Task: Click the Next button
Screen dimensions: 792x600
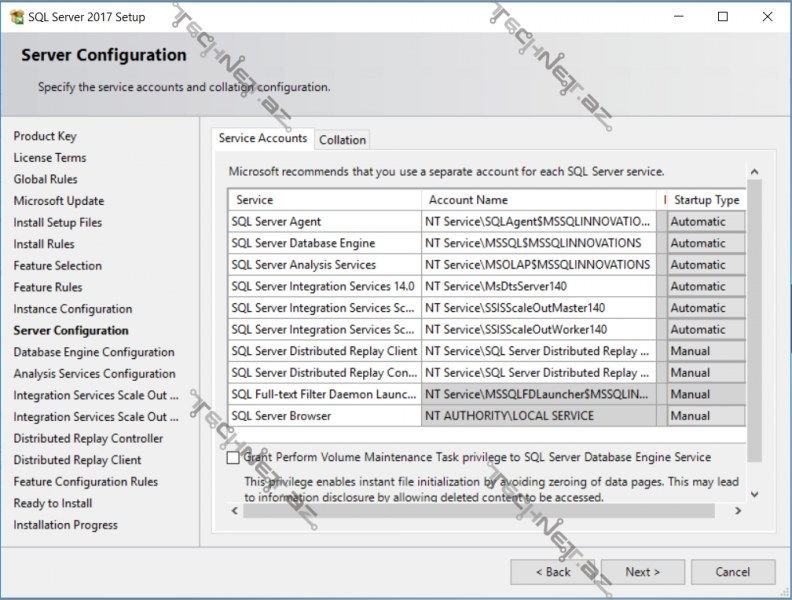Action: pos(642,572)
